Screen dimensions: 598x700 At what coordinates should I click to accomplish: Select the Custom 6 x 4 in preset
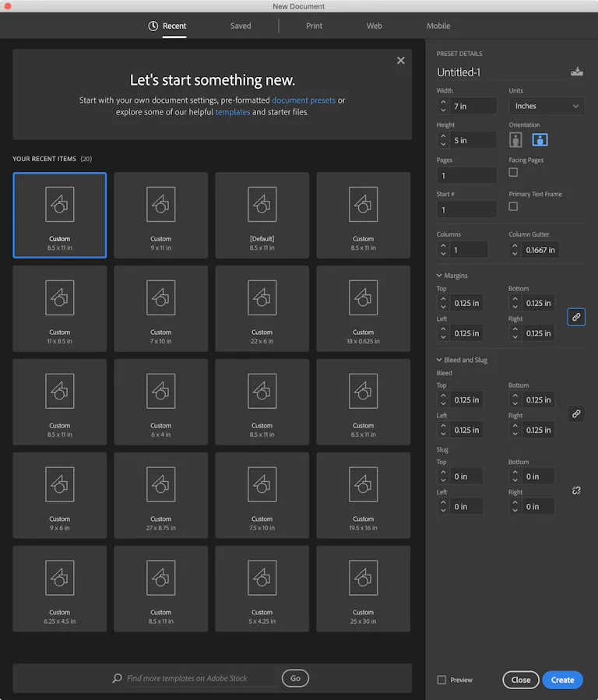160,402
